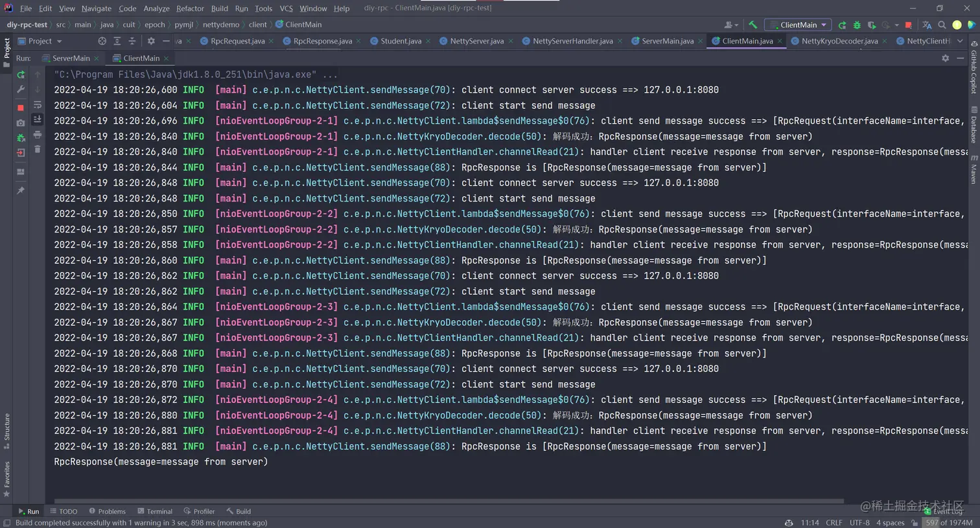
Task: Close the ClientMain.java editor tab
Action: point(780,41)
